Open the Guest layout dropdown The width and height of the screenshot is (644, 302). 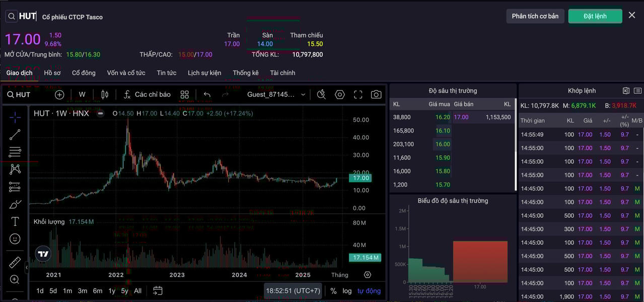pyautogui.click(x=276, y=95)
